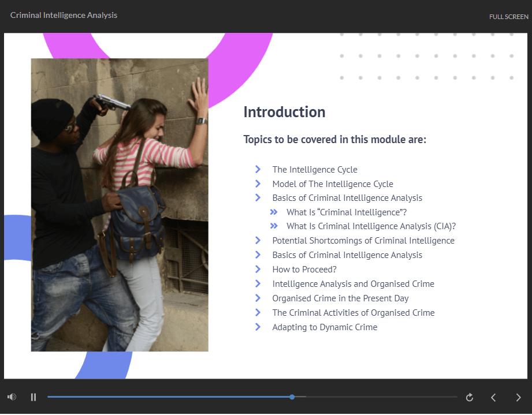The image size is (532, 415).
Task: Click 'What Is Criminal Intelligence Analysis (CIA)?' sub-item
Action: pos(371,226)
